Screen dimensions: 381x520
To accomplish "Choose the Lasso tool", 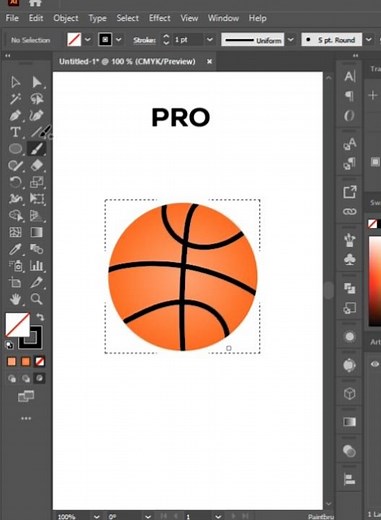I will coord(37,99).
